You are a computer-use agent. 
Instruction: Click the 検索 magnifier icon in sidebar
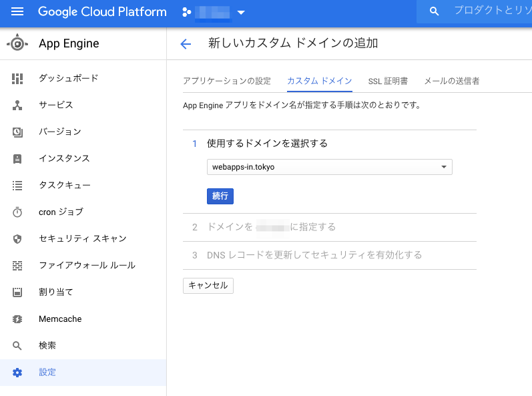[x=17, y=346]
